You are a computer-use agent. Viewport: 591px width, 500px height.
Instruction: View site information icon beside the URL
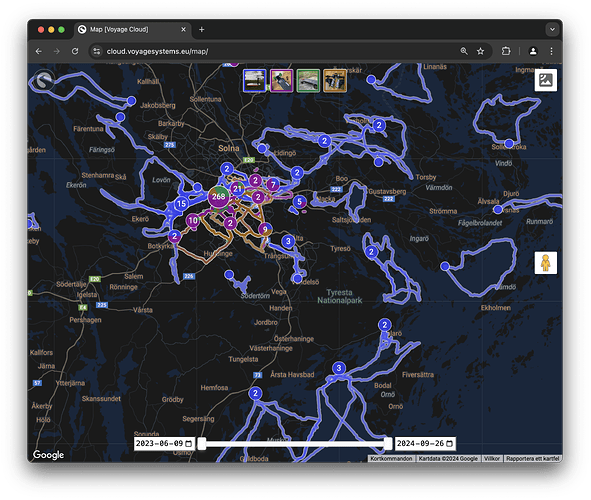coord(97,51)
